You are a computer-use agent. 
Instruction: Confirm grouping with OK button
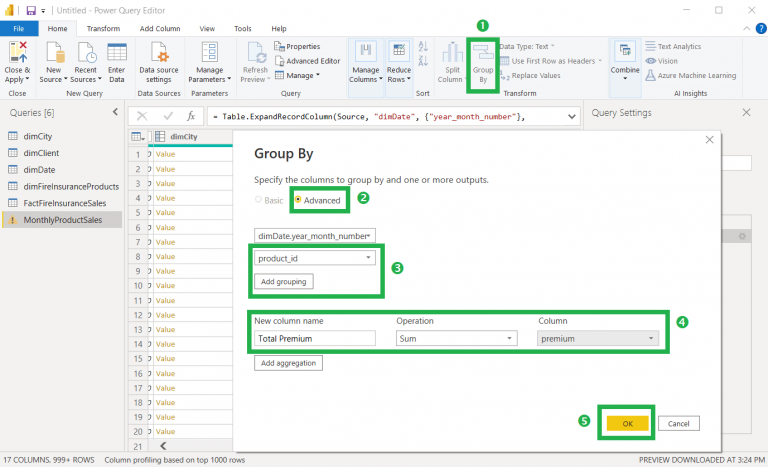(627, 423)
